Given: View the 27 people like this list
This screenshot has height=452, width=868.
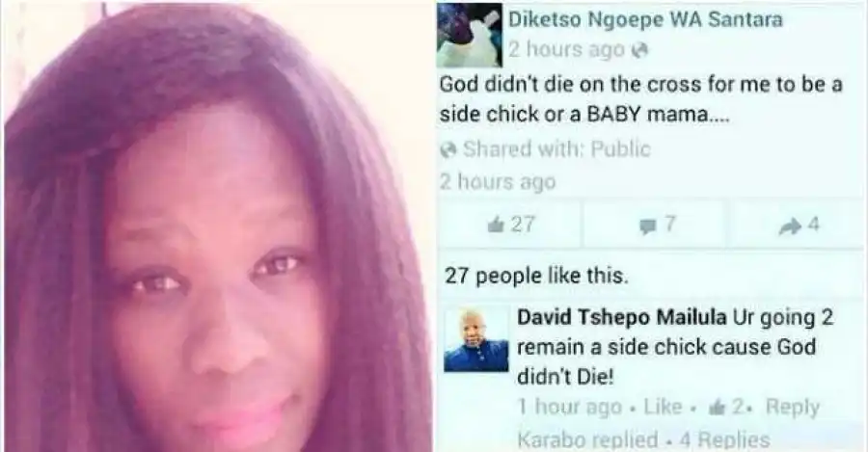Looking at the screenshot, I should 536,276.
